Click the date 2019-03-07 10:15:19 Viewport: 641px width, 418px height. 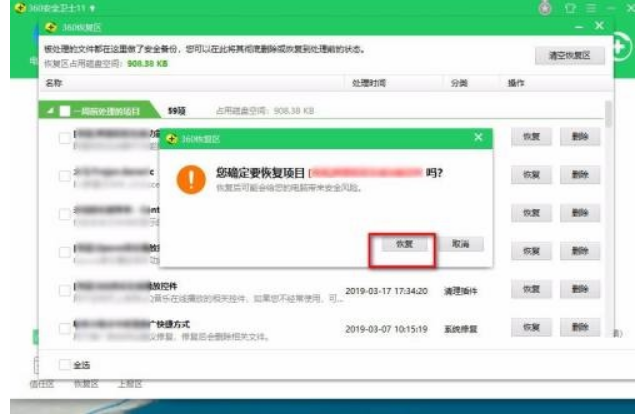click(386, 329)
